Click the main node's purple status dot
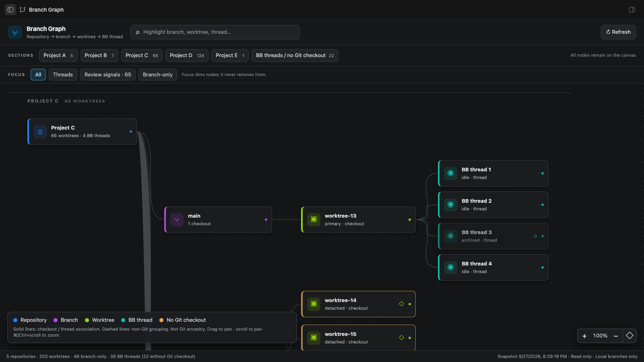644x362 pixels. (266, 220)
